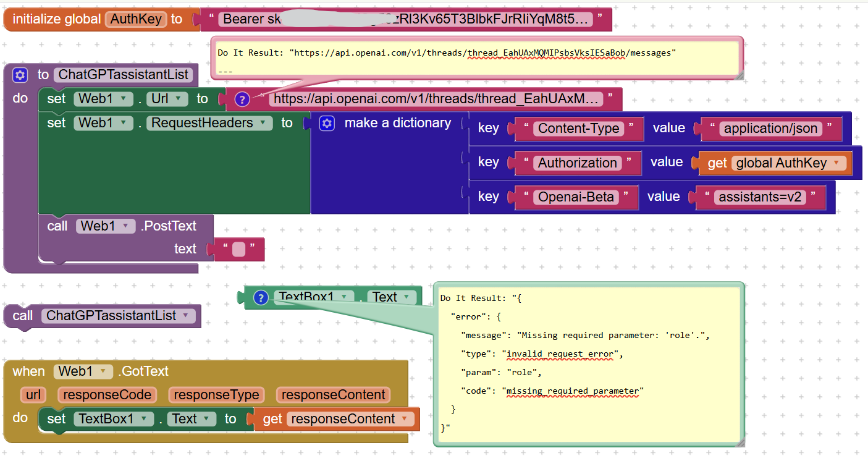Expand the global AuthKey variable dropdown
This screenshot has width=868, height=466.
pyautogui.click(x=836, y=163)
